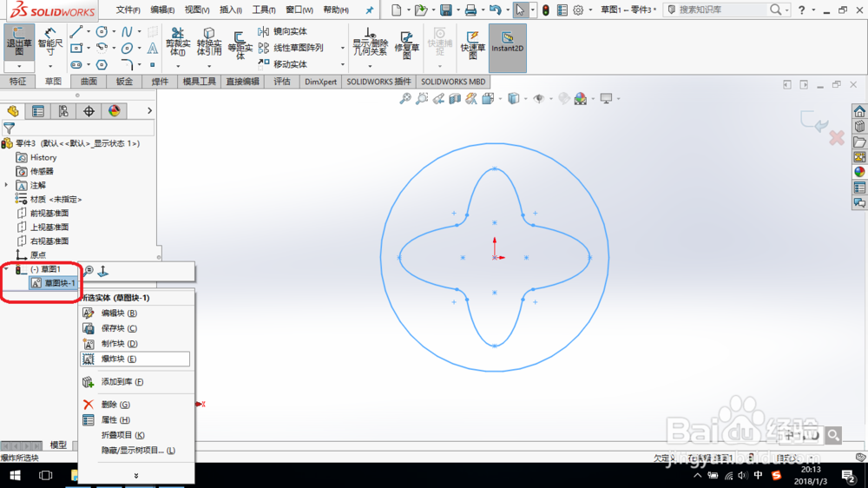Click Mirror Entities (镜向实体)

point(283,31)
